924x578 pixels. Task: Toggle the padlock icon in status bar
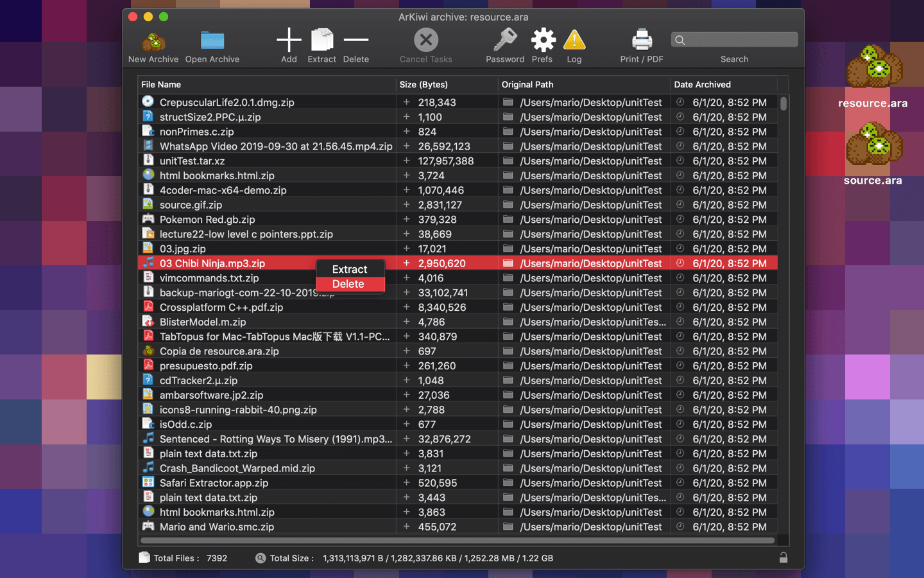783,557
